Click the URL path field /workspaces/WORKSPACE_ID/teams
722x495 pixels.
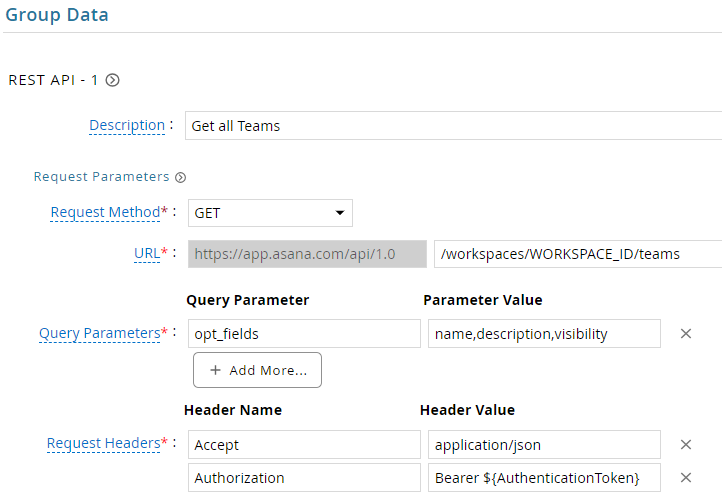pyautogui.click(x=578, y=254)
